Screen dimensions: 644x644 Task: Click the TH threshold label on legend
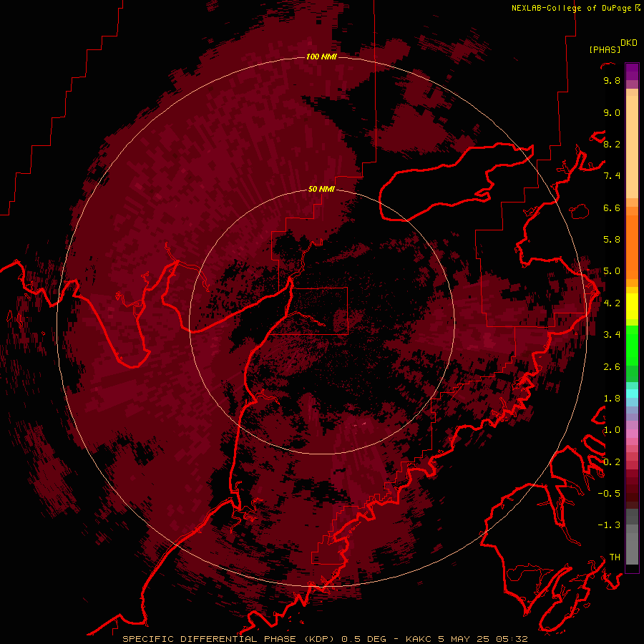click(615, 557)
